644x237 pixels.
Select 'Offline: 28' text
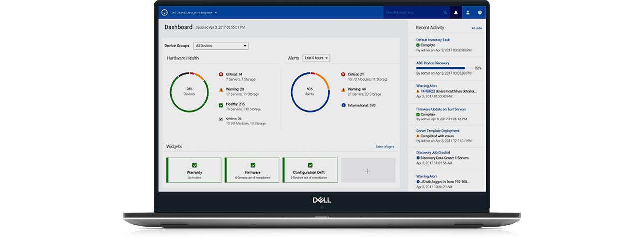click(x=234, y=119)
